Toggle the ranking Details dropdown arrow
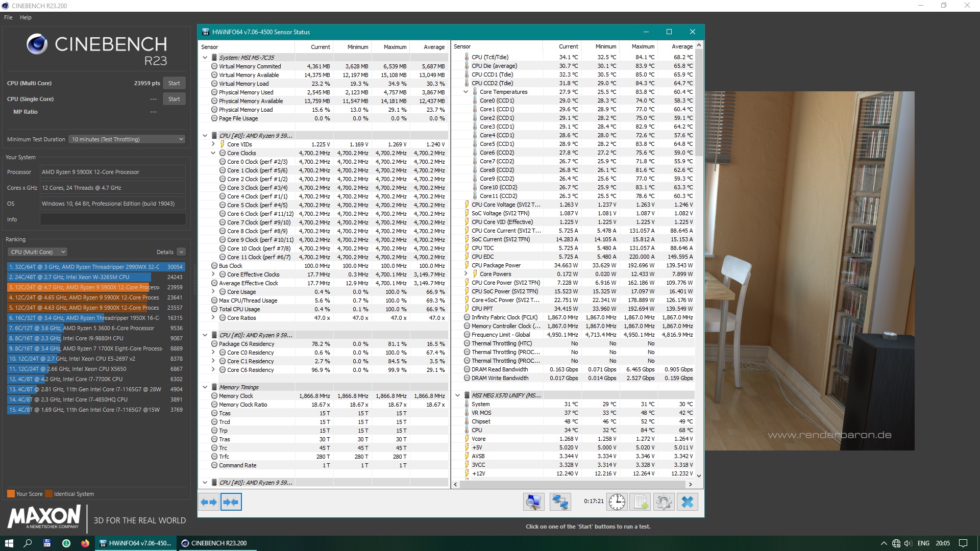This screenshot has height=551, width=980. (x=181, y=252)
